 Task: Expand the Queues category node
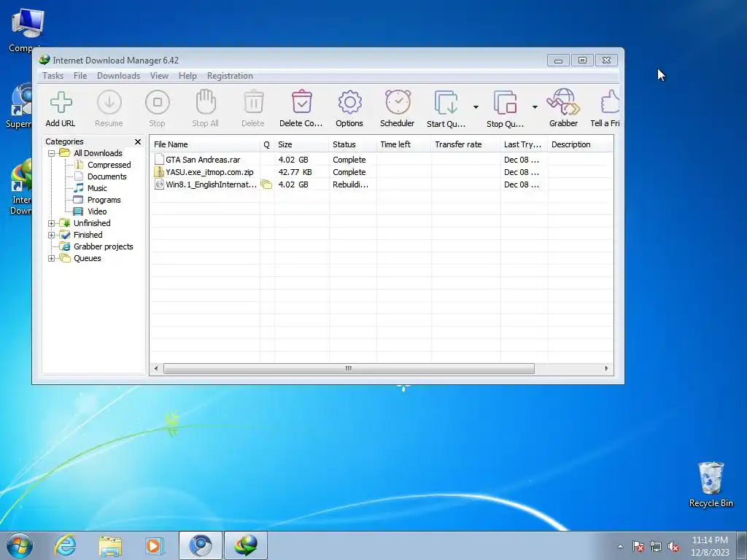(52, 259)
